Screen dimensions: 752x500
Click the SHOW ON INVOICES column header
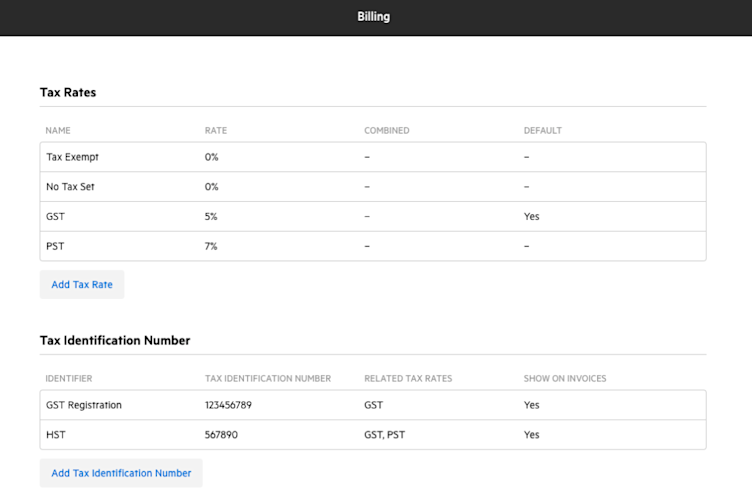click(565, 379)
